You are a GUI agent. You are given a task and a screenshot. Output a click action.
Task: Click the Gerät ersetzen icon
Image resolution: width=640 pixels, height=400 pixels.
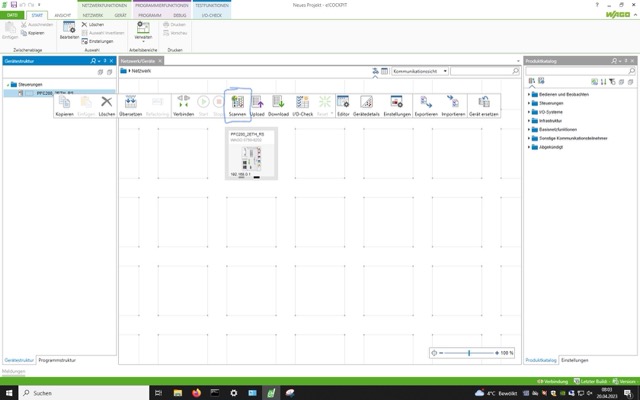(485, 103)
